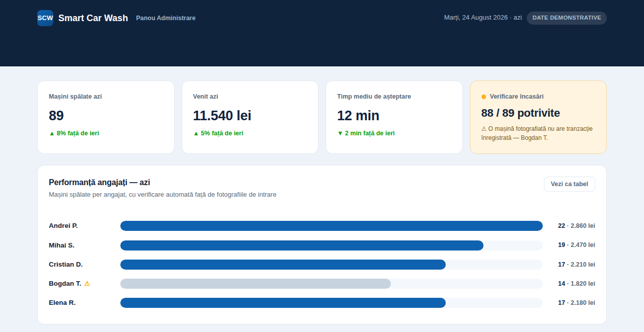This screenshot has height=332, width=644.
Task: Click the up arrow under 11.540 lei
Action: click(x=196, y=133)
